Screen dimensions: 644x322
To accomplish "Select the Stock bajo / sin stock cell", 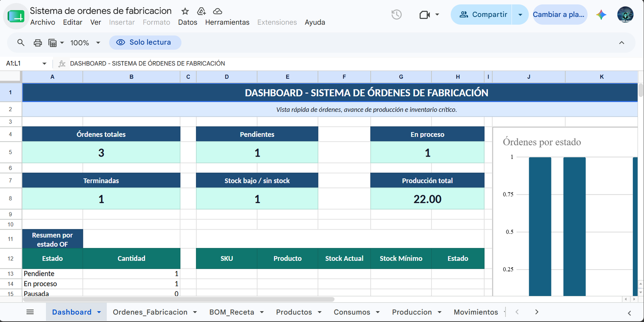I will point(257,181).
